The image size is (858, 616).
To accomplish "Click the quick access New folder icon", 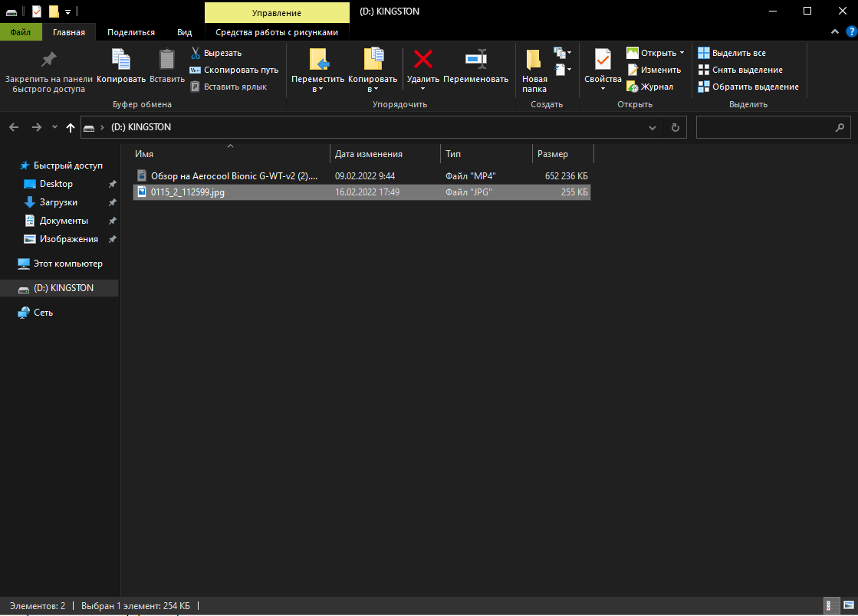I will [x=53, y=11].
